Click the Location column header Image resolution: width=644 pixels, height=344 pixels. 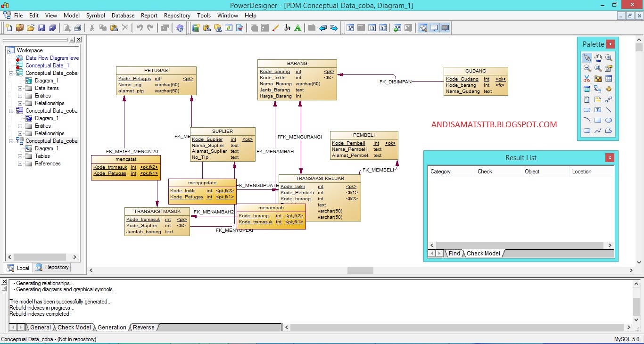click(592, 172)
